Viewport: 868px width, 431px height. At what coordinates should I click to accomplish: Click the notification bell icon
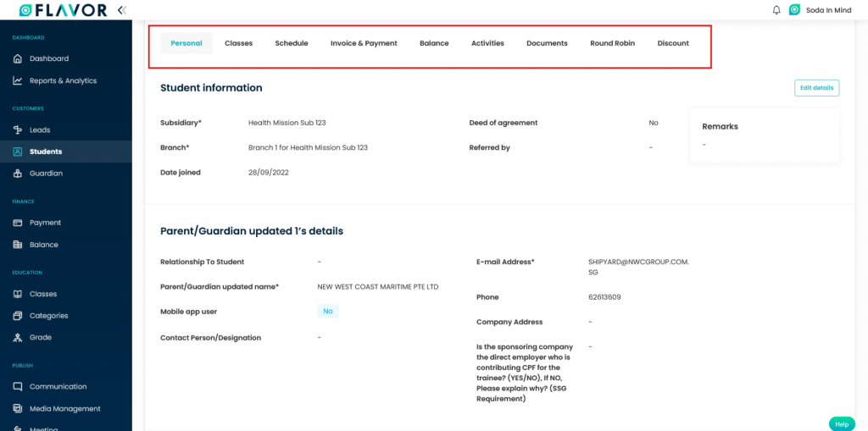[x=776, y=10]
